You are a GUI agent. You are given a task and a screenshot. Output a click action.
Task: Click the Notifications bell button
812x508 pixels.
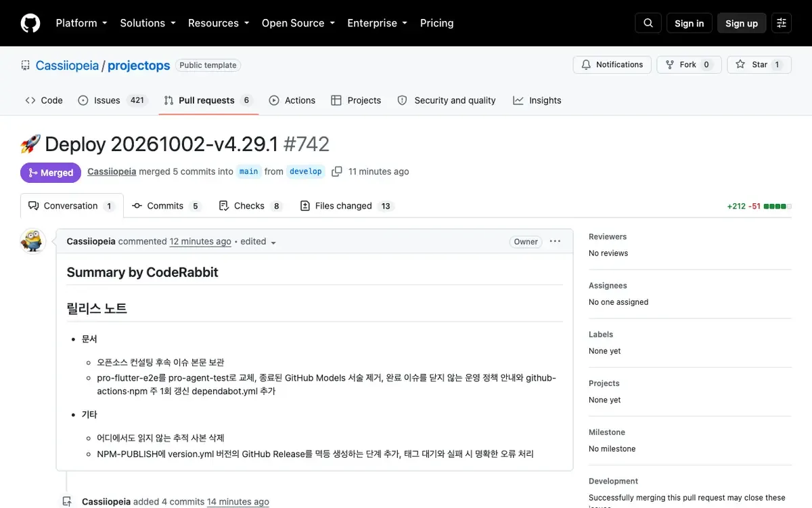point(612,65)
